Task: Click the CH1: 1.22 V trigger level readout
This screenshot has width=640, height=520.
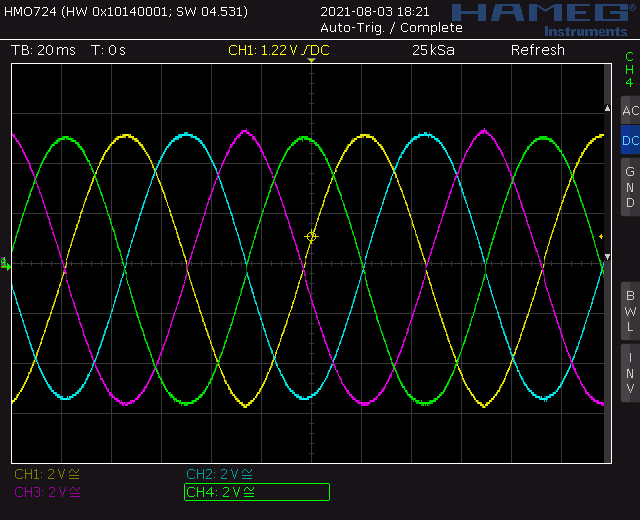Action: coord(279,50)
